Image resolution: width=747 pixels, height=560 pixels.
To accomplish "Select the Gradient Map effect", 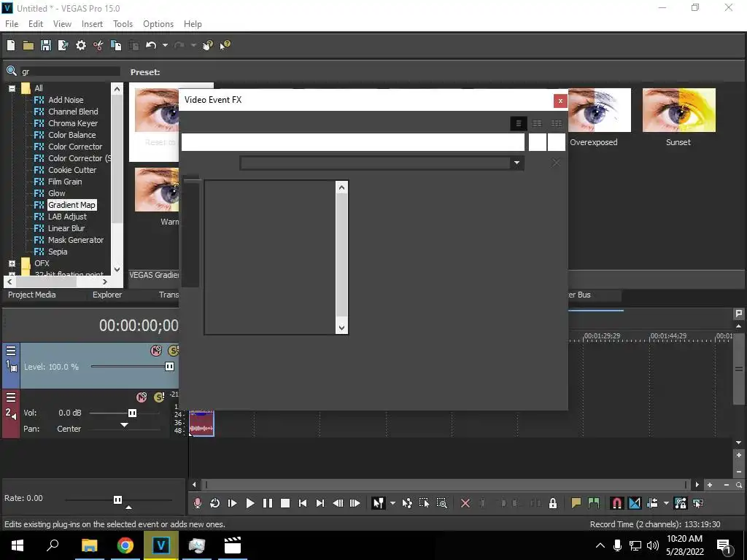I will [71, 205].
